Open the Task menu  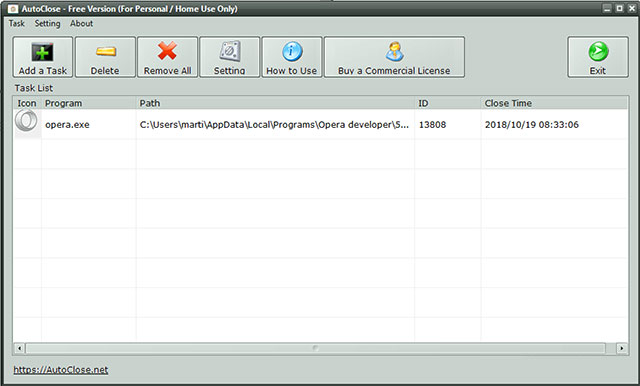pyautogui.click(x=17, y=24)
